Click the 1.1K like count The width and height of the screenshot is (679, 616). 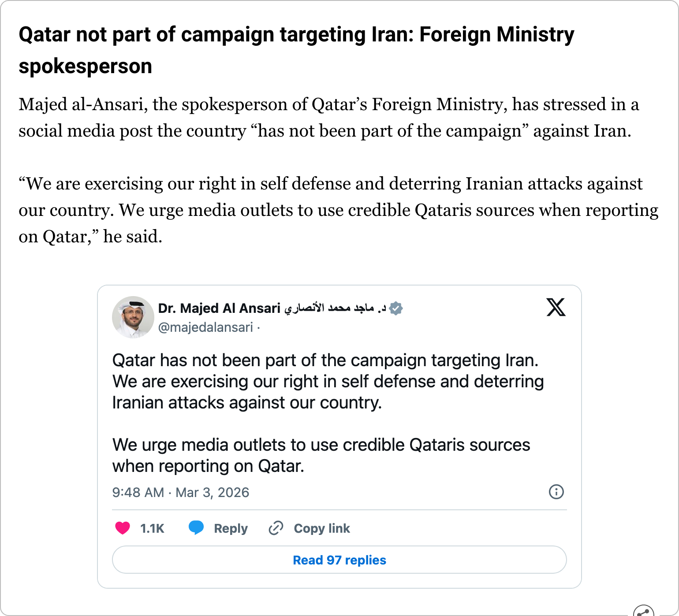pyautogui.click(x=152, y=528)
